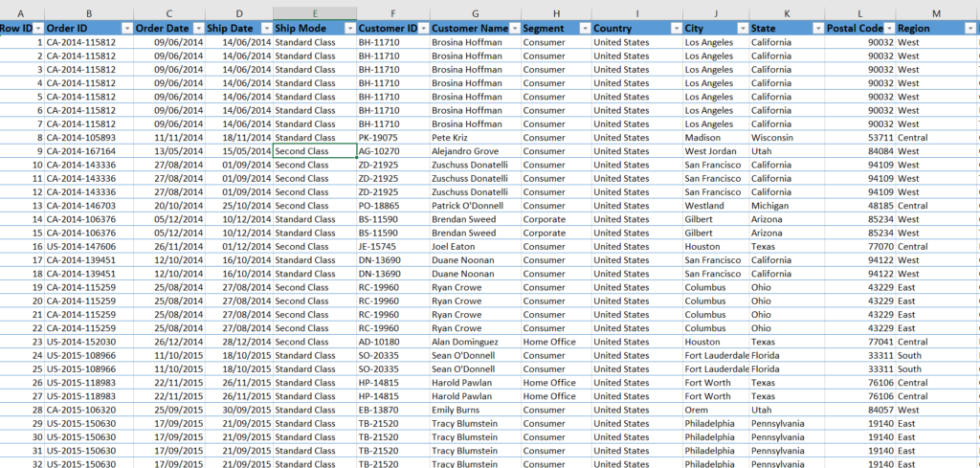The height and width of the screenshot is (468, 980).
Task: Select column G header letter
Action: [x=475, y=13]
